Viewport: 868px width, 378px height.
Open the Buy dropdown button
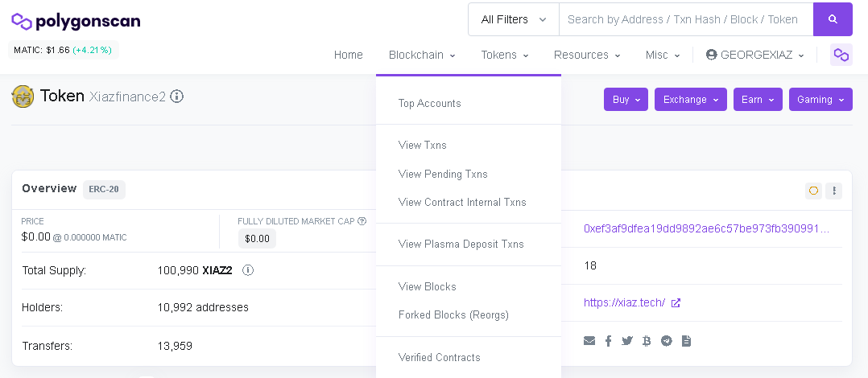[626, 100]
